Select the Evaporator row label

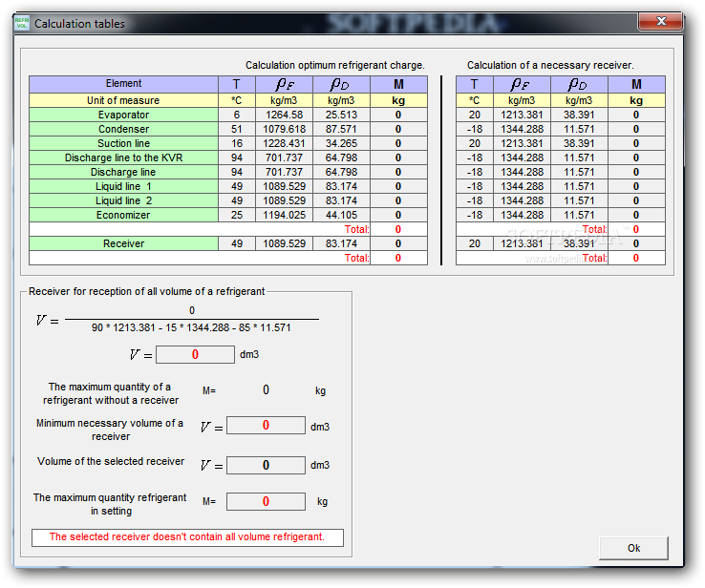pyautogui.click(x=123, y=115)
